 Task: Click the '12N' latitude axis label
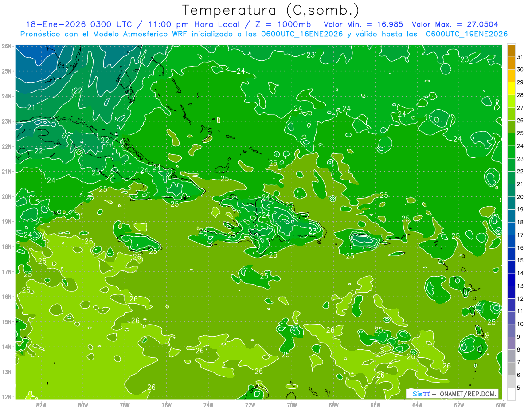tap(7, 397)
